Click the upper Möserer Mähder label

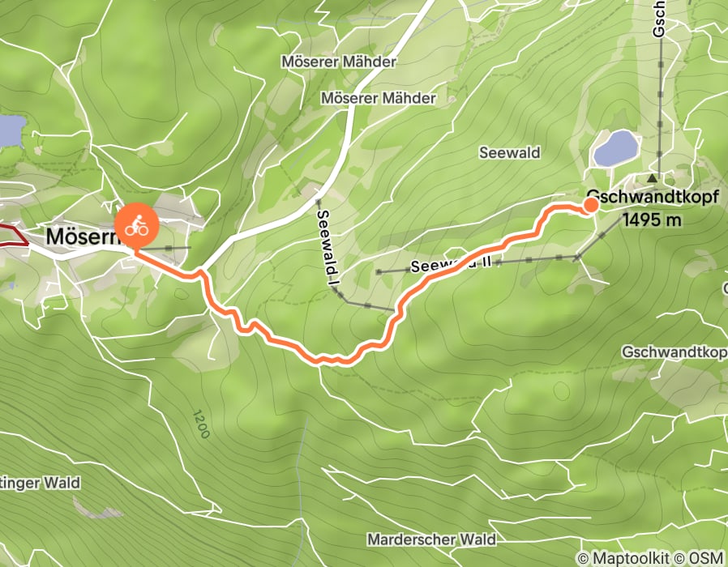(x=339, y=62)
